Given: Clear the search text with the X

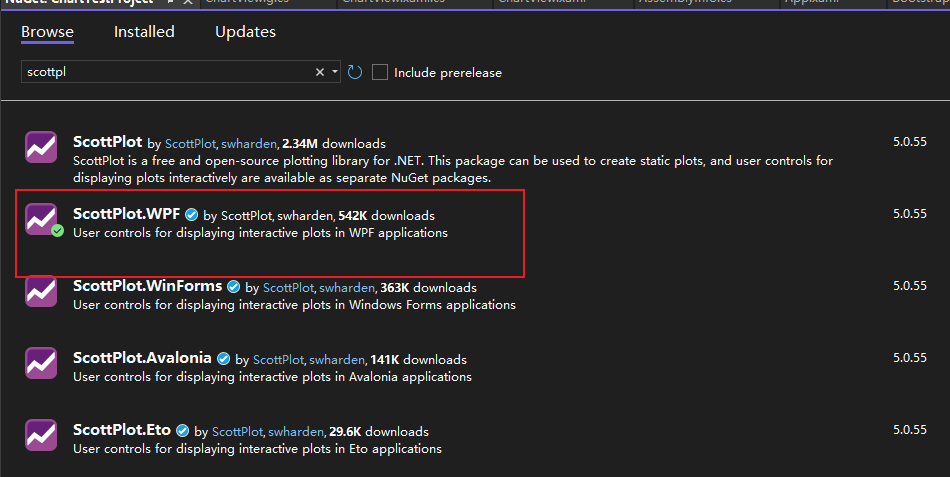Looking at the screenshot, I should 320,72.
